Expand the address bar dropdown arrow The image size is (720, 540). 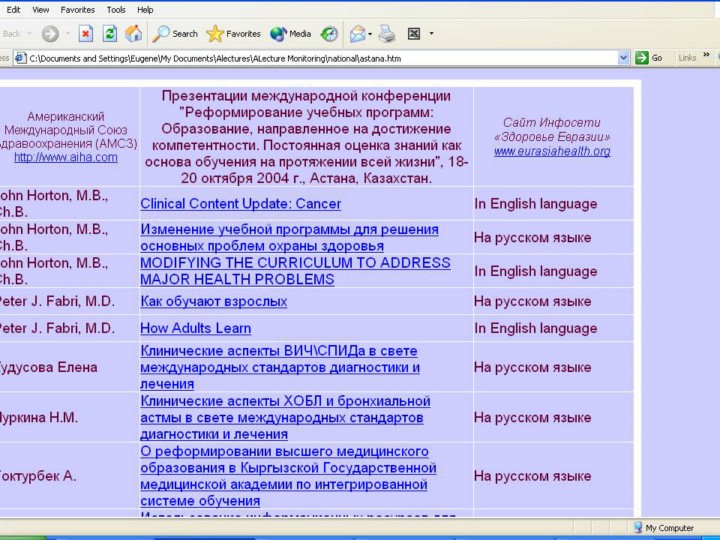[x=624, y=58]
